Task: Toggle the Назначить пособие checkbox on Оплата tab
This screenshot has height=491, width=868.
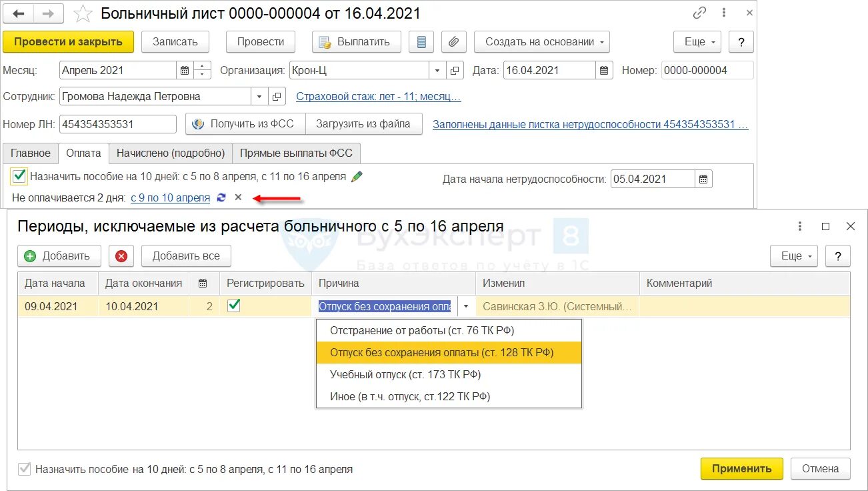Action: pyautogui.click(x=19, y=177)
